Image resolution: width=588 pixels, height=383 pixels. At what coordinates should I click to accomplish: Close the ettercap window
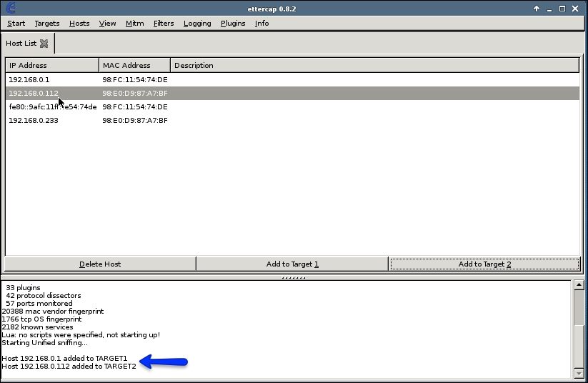point(575,9)
